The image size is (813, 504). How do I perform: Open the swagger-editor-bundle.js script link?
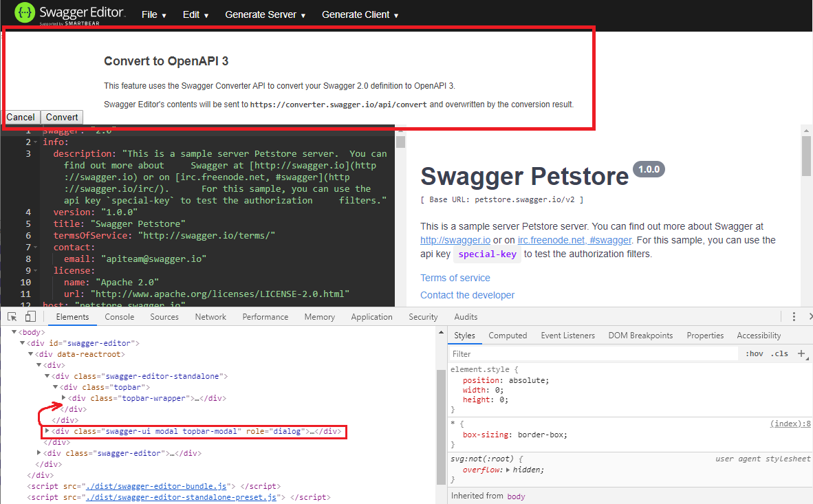[x=156, y=486]
